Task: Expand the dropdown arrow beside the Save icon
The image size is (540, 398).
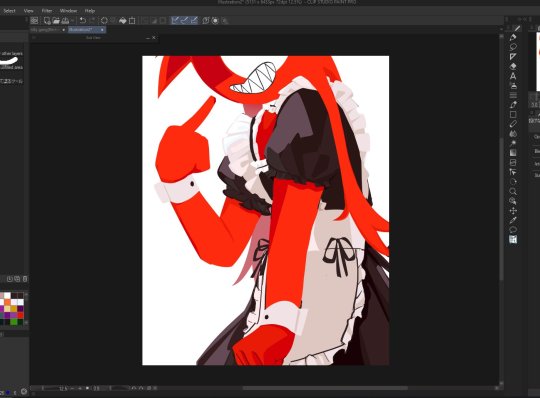Action: (72, 21)
